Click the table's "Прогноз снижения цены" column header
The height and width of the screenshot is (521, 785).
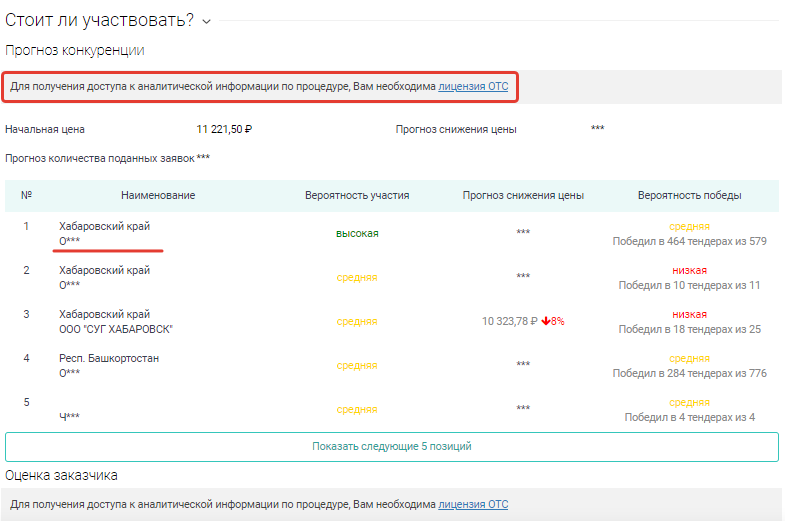(x=523, y=195)
